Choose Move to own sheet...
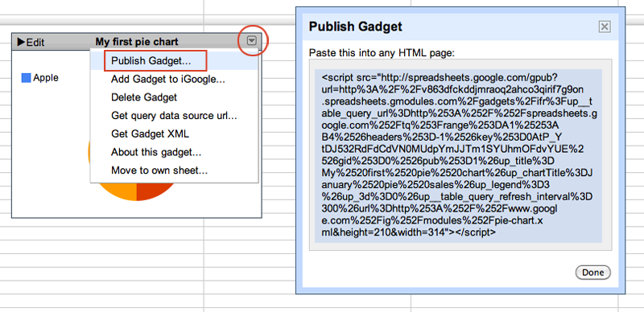The image size is (644, 312). click(x=159, y=170)
